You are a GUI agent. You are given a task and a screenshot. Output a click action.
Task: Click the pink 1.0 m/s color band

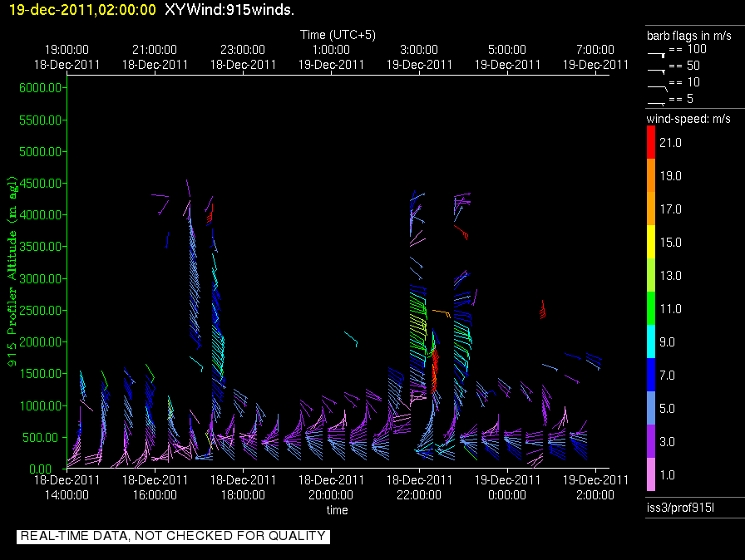(x=651, y=474)
